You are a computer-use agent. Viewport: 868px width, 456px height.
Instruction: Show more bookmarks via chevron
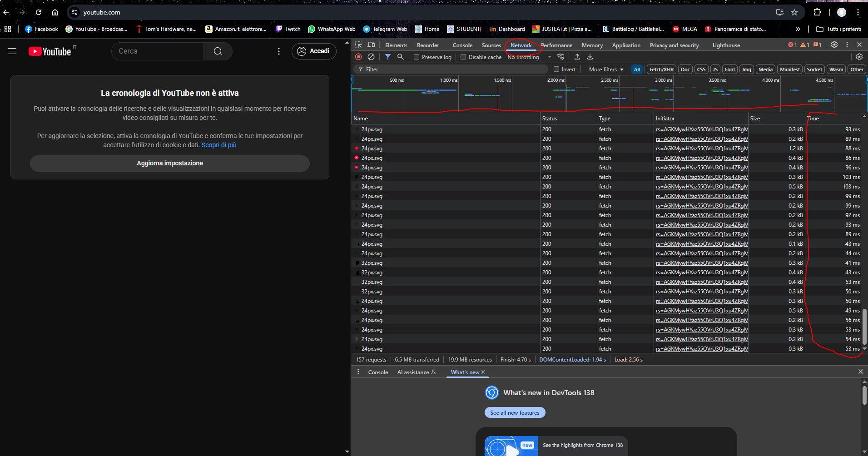[x=798, y=29]
